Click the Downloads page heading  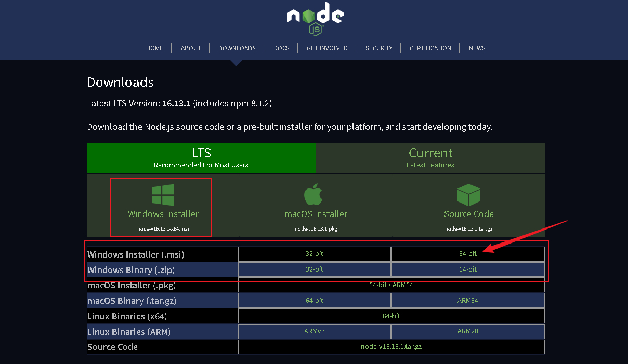pyautogui.click(x=120, y=82)
